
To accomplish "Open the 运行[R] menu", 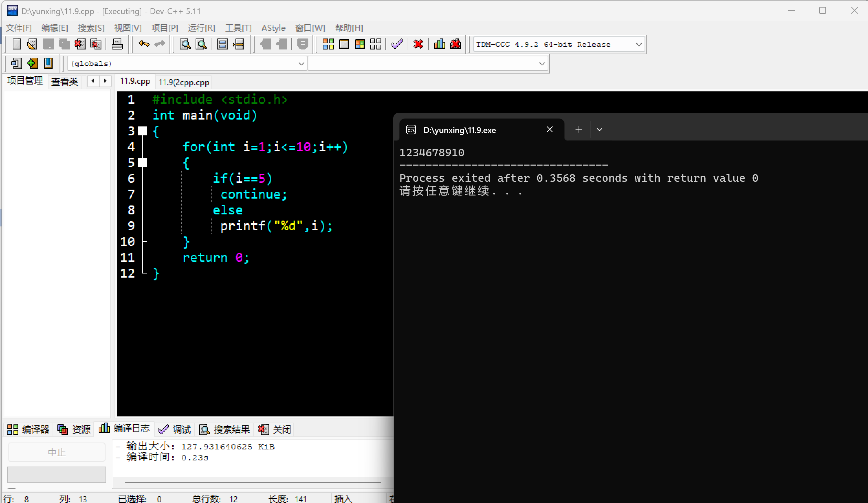I will (201, 28).
